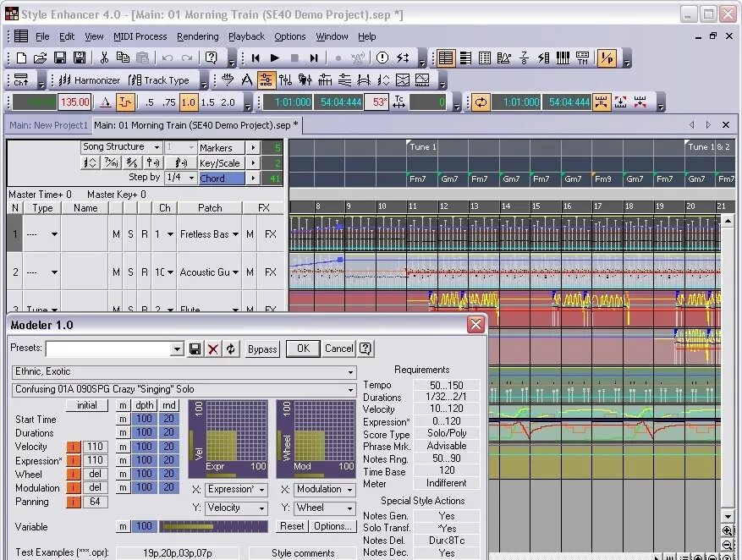Open the Rendering menu
Image resolution: width=742 pixels, height=560 pixels.
pyautogui.click(x=198, y=36)
